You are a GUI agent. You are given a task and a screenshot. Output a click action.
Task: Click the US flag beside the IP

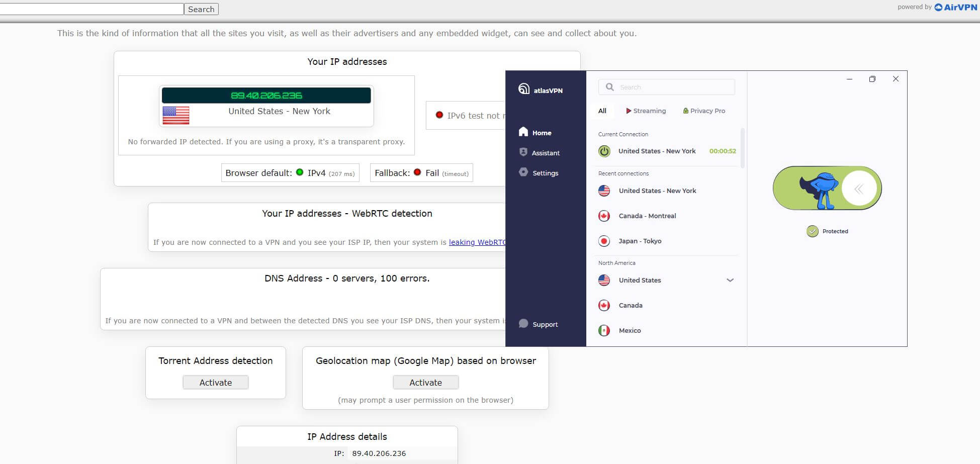pos(176,115)
